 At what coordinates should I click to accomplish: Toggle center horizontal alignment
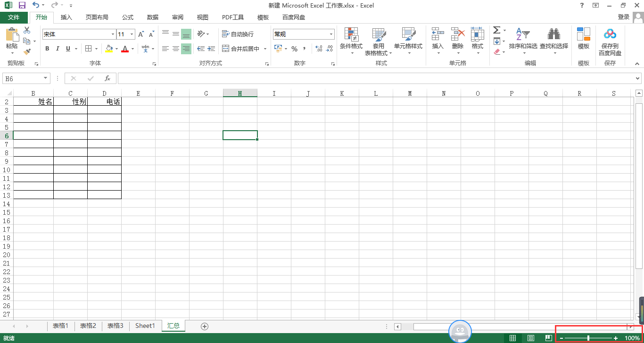pos(176,49)
